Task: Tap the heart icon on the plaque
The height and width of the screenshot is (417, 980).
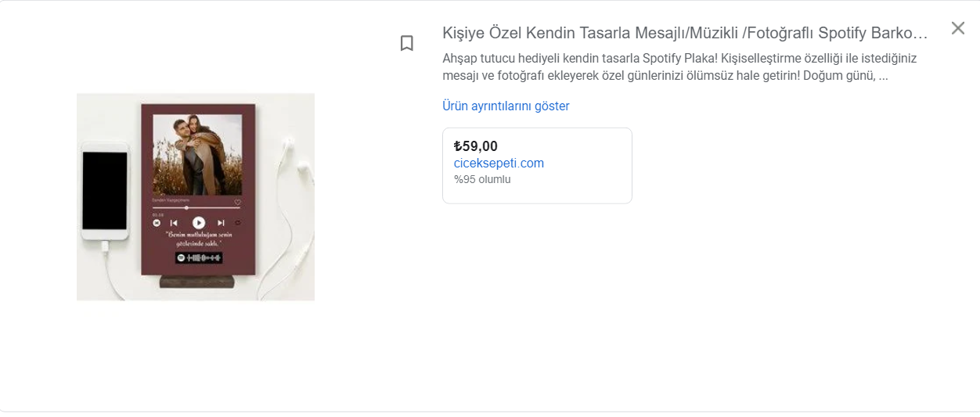Action: [238, 203]
